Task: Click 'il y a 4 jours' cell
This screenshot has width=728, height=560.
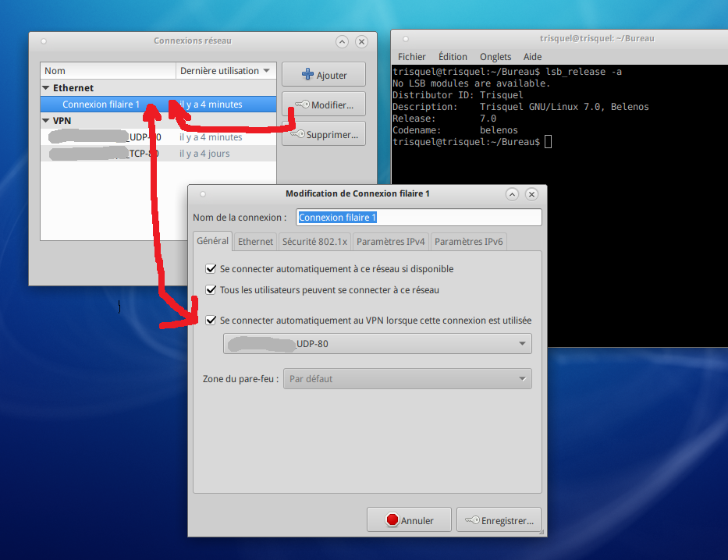Action: (204, 153)
